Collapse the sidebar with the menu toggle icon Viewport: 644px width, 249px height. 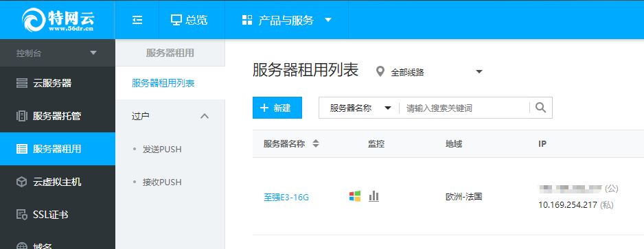click(x=137, y=20)
